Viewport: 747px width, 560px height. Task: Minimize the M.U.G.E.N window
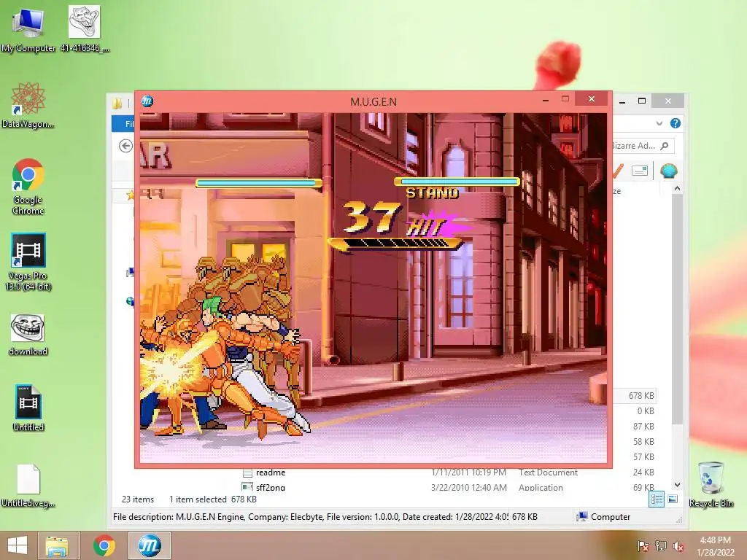[x=546, y=99]
